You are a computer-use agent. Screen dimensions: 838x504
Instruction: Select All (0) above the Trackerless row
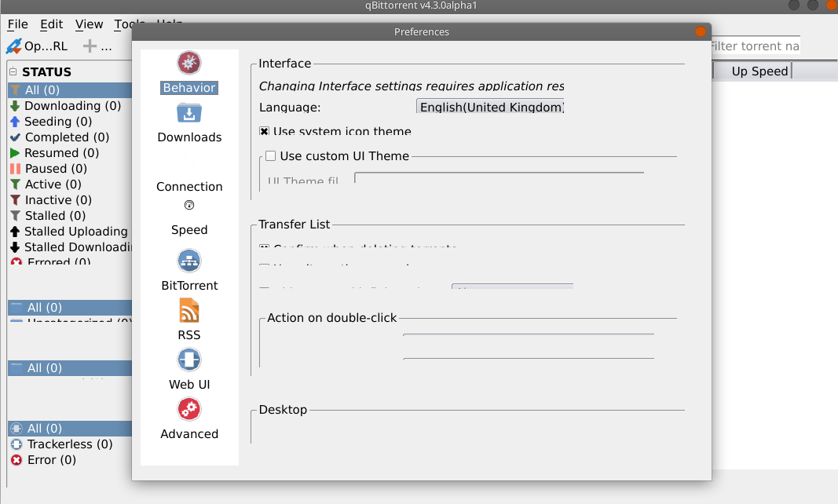click(x=70, y=429)
